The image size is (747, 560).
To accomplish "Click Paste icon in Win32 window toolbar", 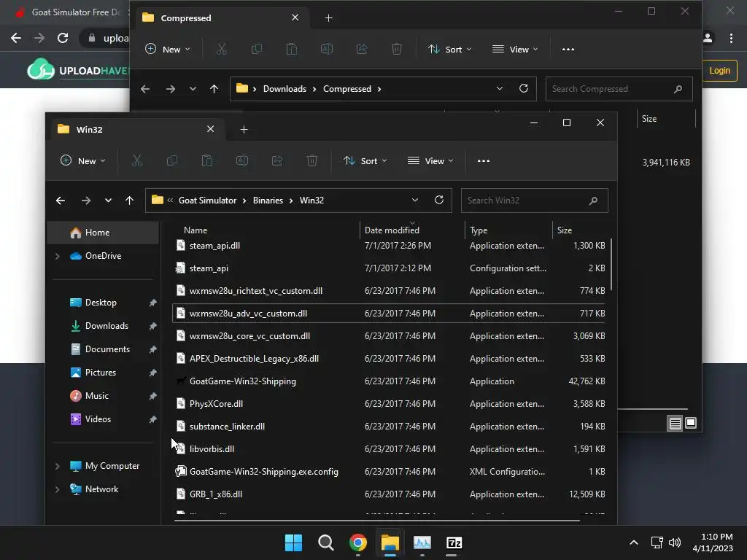I will [x=207, y=161].
